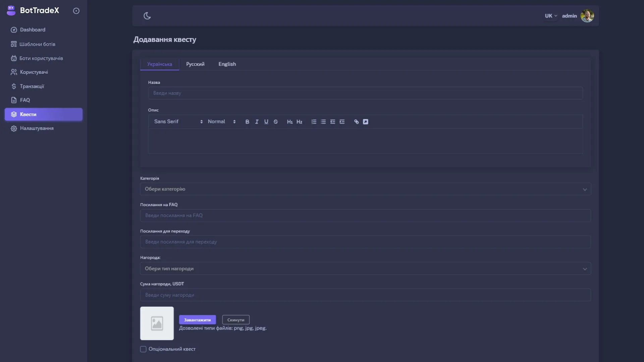The width and height of the screenshot is (644, 362).
Task: Insert a hyperlink in the description editor
Action: 356,122
